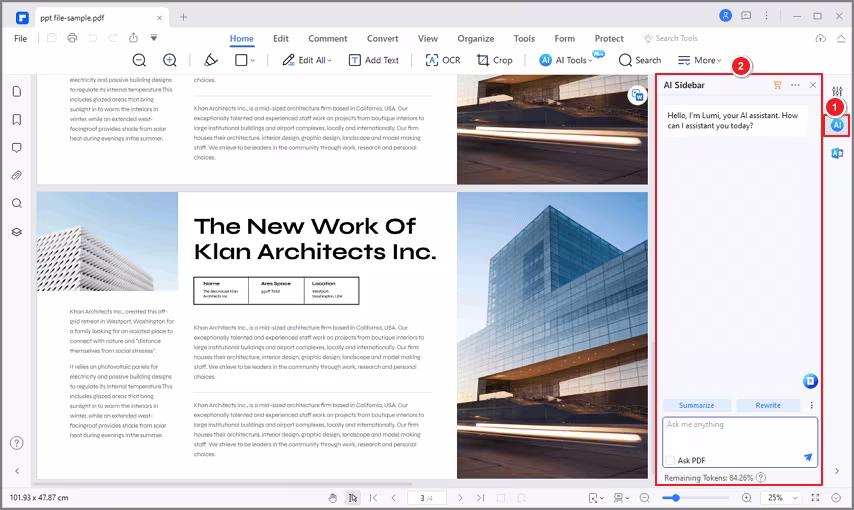Open the attachments paperclip panel

17,175
